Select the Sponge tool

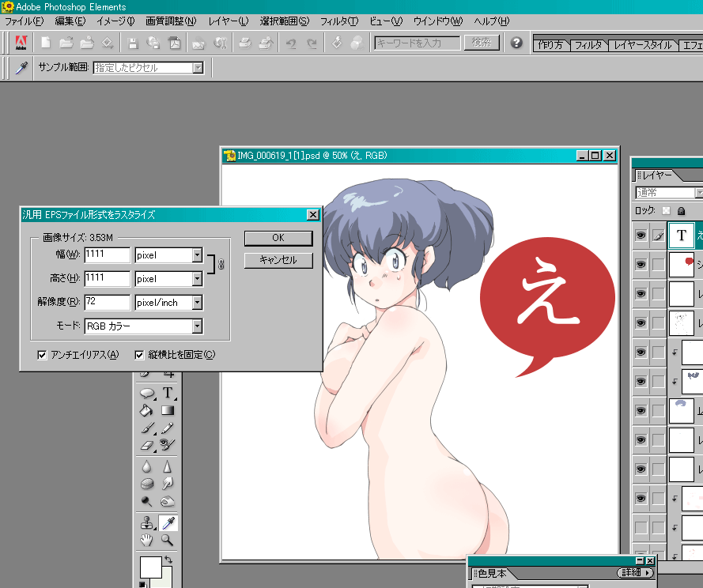(147, 484)
